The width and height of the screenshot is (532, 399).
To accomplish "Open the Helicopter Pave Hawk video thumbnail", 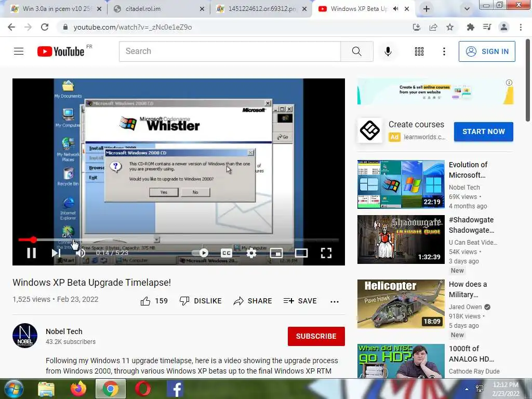I will [x=401, y=304].
